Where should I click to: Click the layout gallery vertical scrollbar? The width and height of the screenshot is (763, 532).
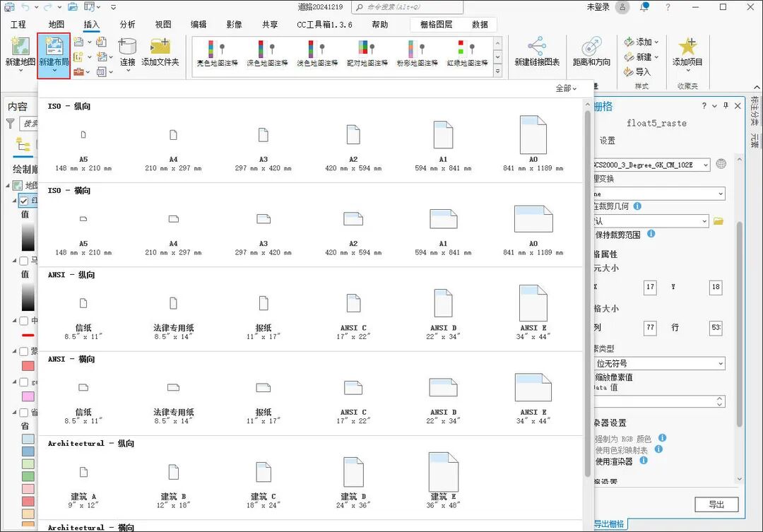(587, 292)
